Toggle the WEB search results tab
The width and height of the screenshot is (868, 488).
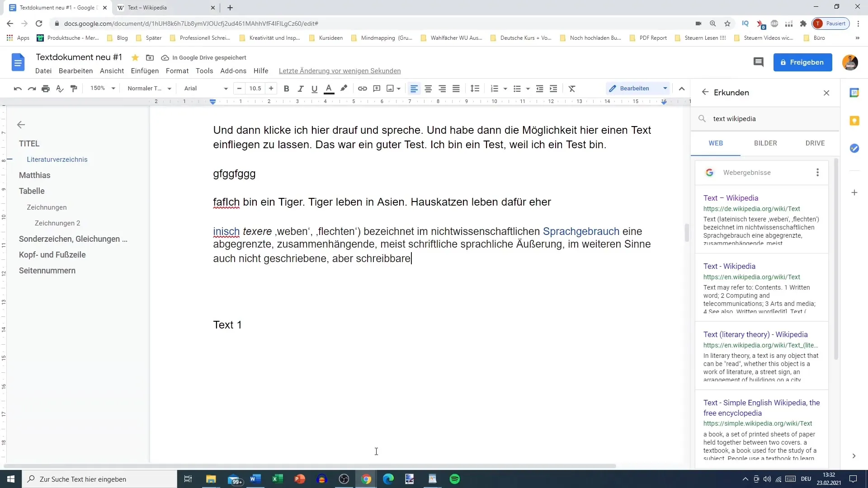715,143
